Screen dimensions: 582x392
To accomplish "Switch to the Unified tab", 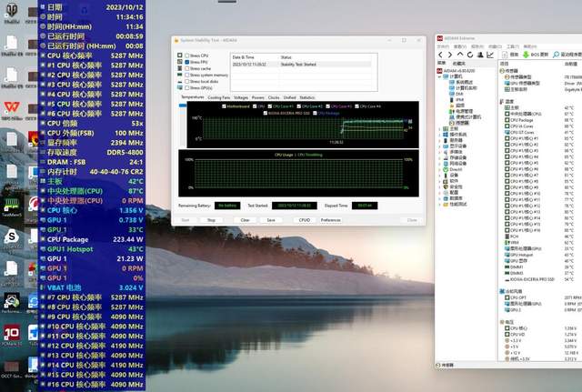I will point(289,97).
